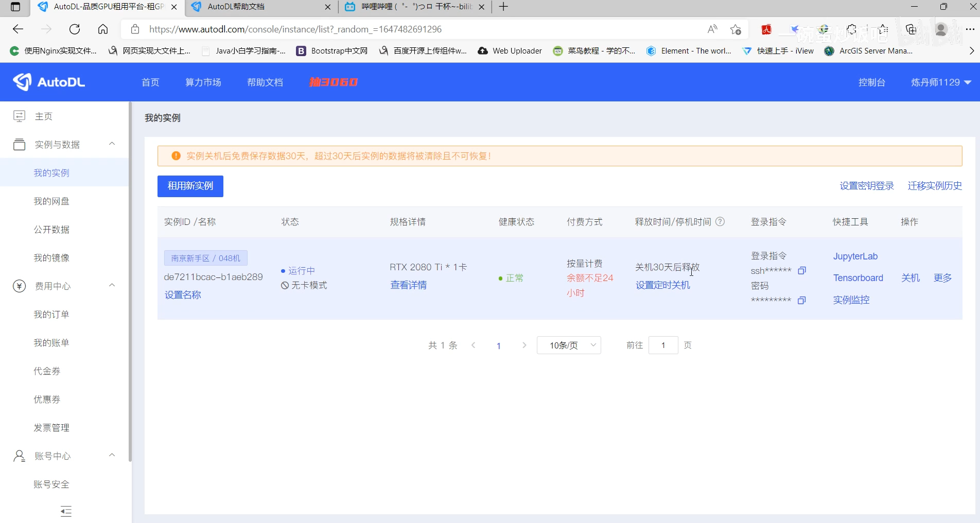Collapse the sidebar with bottom icon
Screen dimensions: 980x523
(x=66, y=511)
